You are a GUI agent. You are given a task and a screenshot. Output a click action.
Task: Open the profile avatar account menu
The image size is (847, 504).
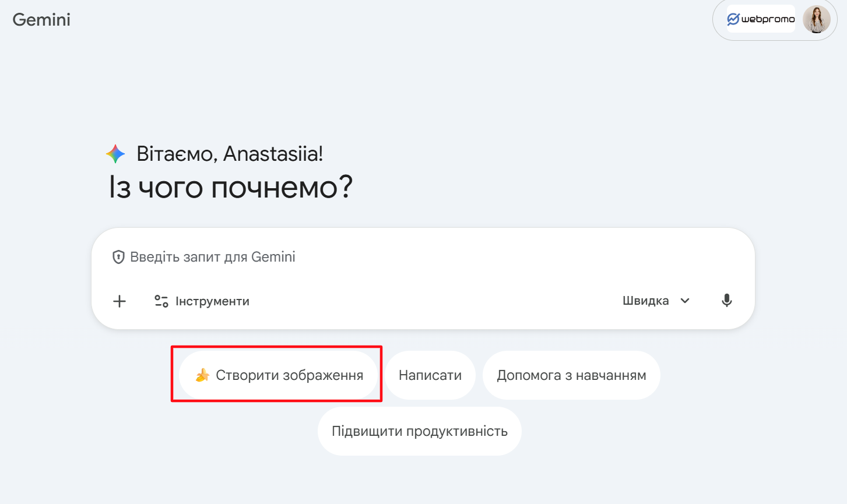(x=816, y=19)
